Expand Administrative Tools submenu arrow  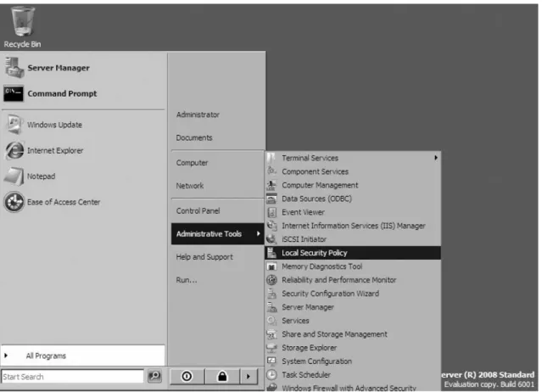coord(258,233)
